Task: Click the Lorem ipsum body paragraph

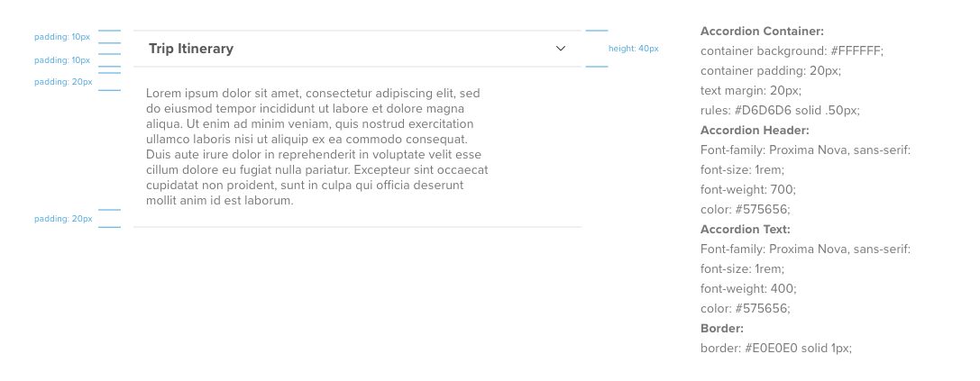Action: pyautogui.click(x=316, y=147)
